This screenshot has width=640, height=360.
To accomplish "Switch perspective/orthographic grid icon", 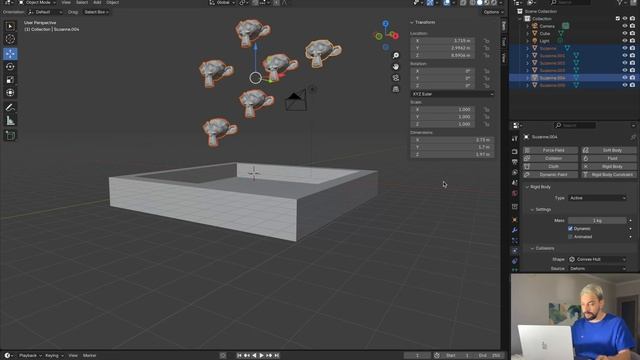I will tap(396, 89).
